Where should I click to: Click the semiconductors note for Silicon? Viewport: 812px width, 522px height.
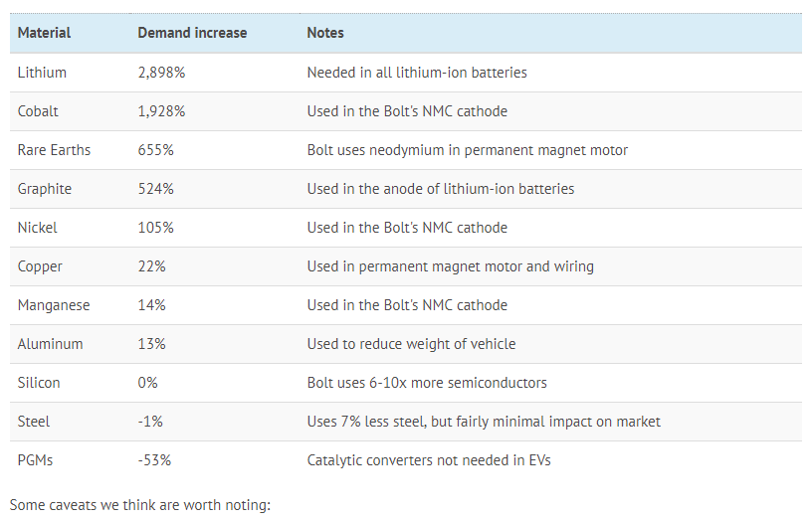point(426,383)
